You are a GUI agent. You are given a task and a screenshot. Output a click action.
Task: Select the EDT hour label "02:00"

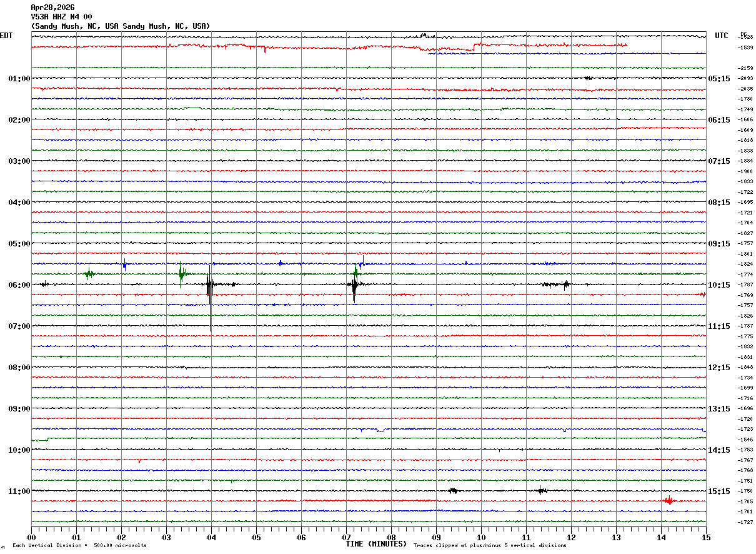coord(19,120)
